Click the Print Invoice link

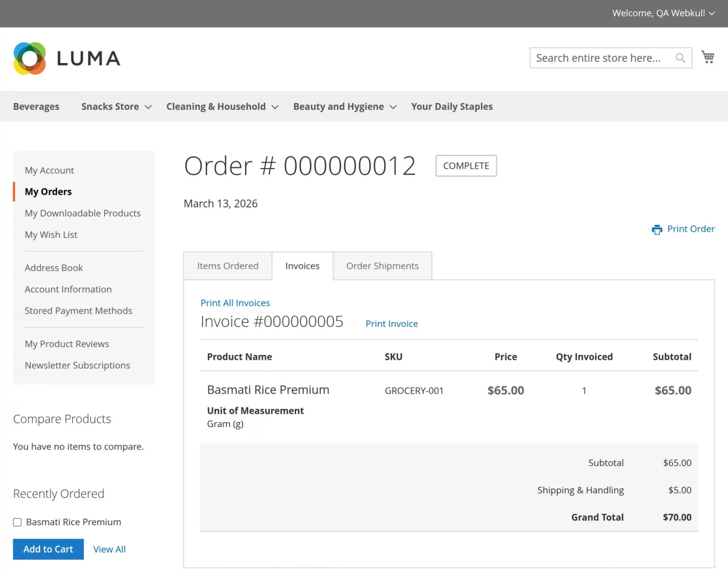click(x=391, y=323)
